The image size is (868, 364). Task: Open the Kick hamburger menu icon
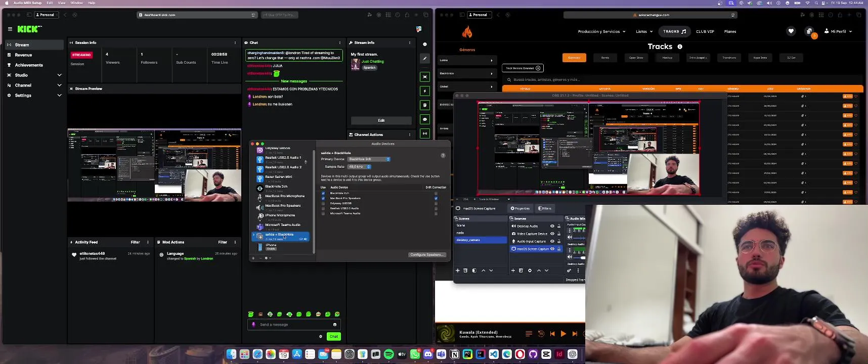click(x=10, y=29)
